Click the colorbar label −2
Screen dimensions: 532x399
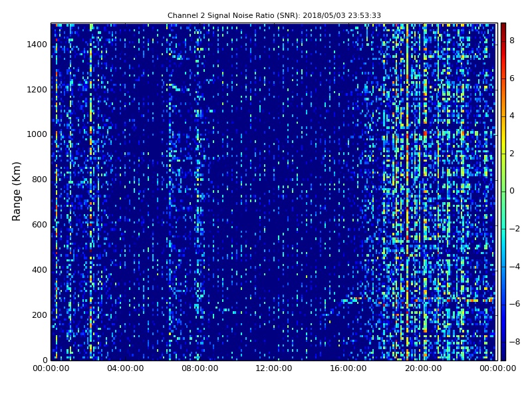[x=515, y=229]
